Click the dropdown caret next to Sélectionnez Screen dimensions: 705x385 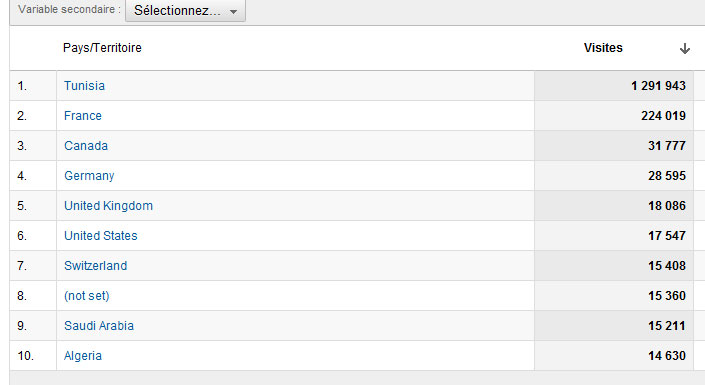coord(233,12)
